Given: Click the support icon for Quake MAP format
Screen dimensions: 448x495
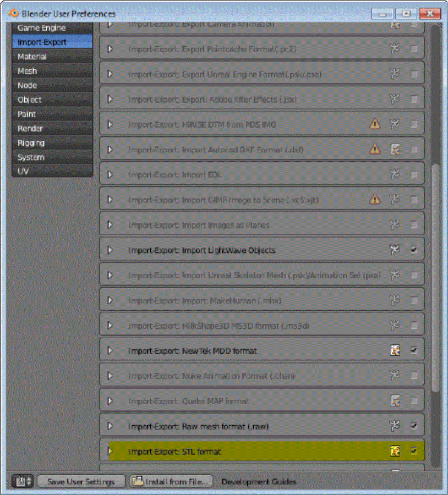Looking at the screenshot, I should pos(395,401).
